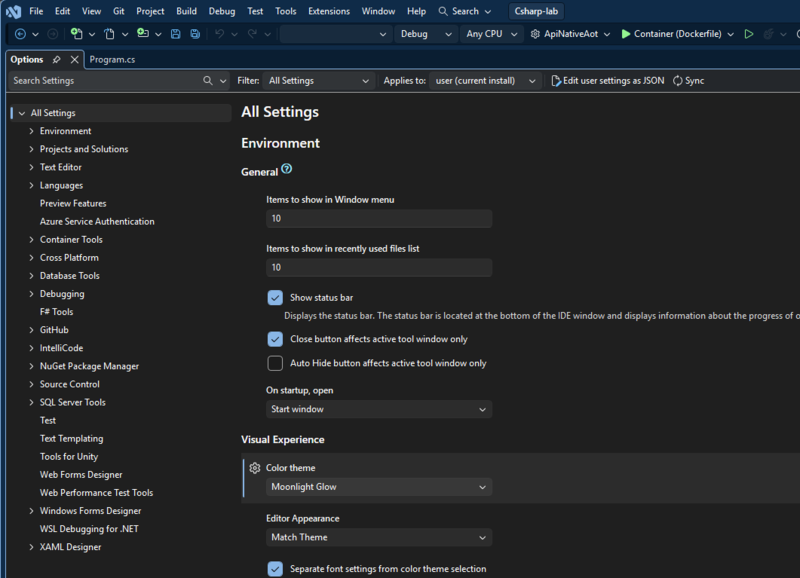Click the Edit user settings as JSON icon
Viewport: 800px width, 578px height.
click(556, 81)
